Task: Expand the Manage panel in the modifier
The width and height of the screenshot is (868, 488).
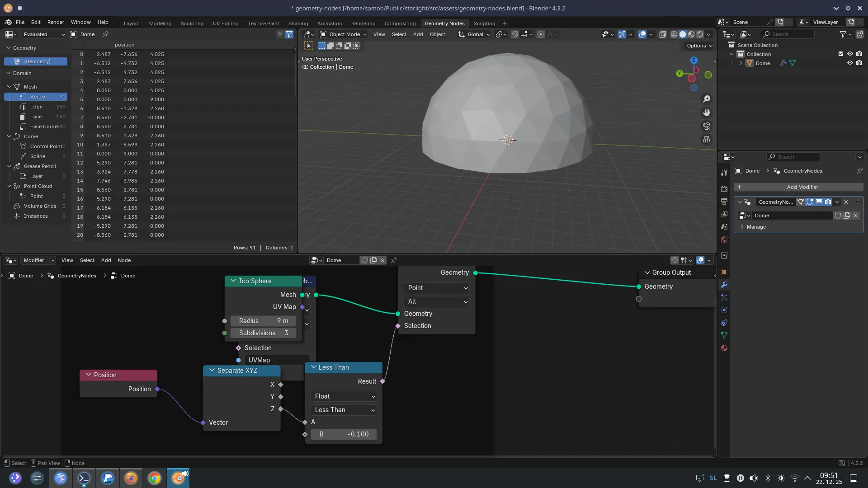Action: pos(754,227)
